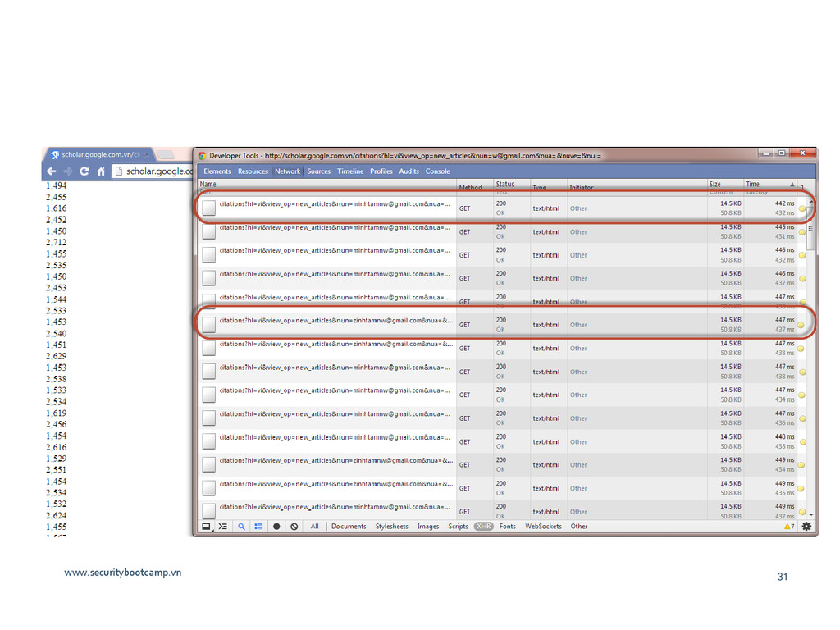Select the scholar.google.com.vn browser tab
This screenshot has width=840, height=630.
[99, 155]
